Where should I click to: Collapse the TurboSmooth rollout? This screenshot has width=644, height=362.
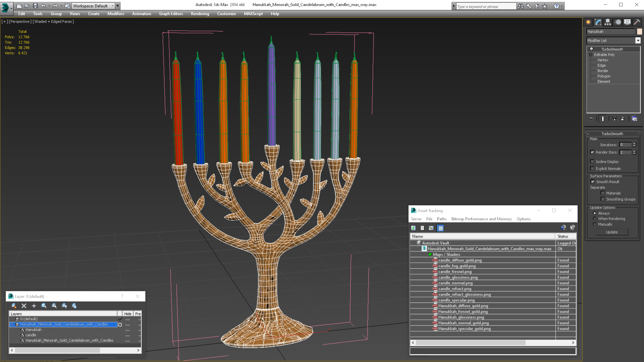pyautogui.click(x=588, y=134)
